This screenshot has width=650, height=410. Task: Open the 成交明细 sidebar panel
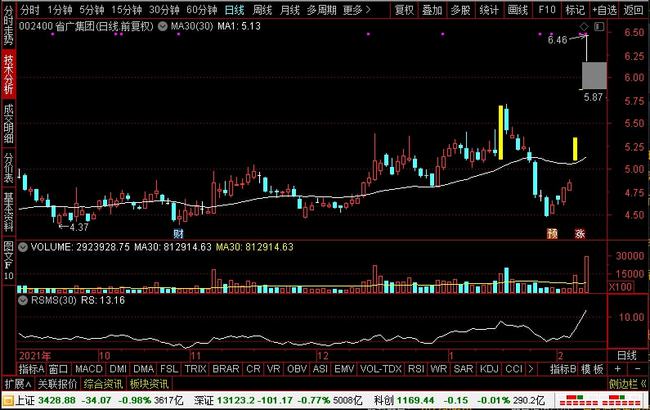(8, 124)
